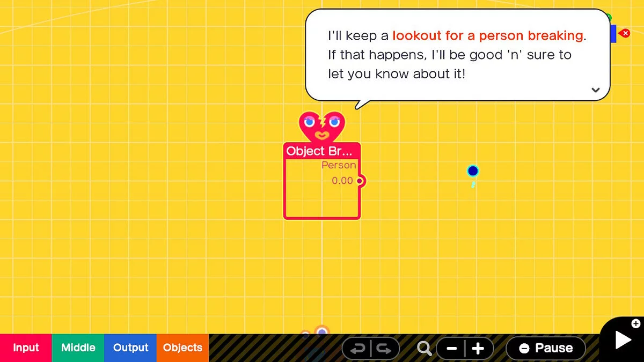
Task: Click the 0.00 output value
Action: point(342,181)
